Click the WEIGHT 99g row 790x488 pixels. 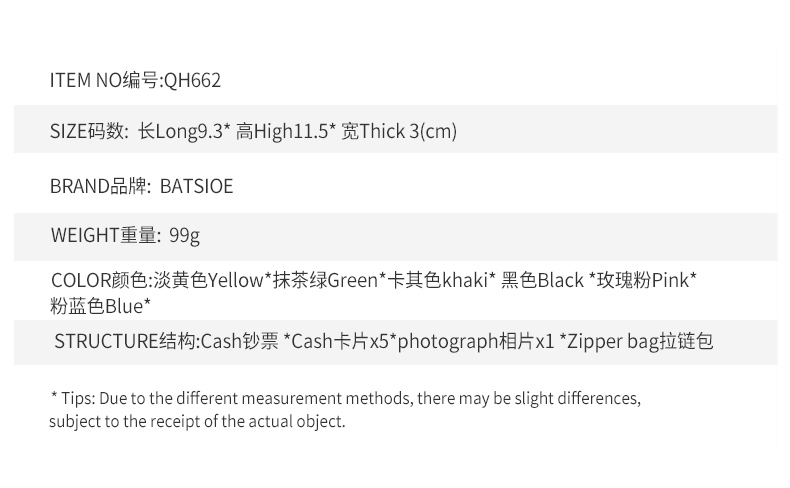tap(396, 237)
